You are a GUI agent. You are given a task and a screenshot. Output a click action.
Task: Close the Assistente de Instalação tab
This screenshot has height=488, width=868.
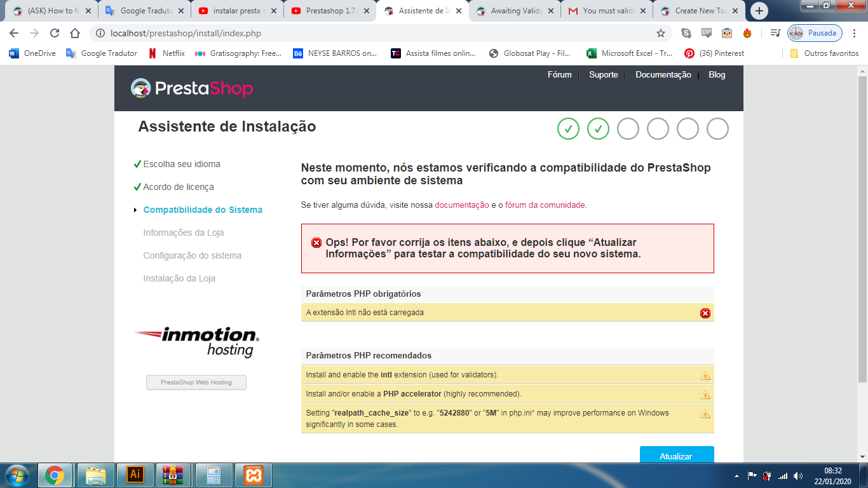(459, 11)
